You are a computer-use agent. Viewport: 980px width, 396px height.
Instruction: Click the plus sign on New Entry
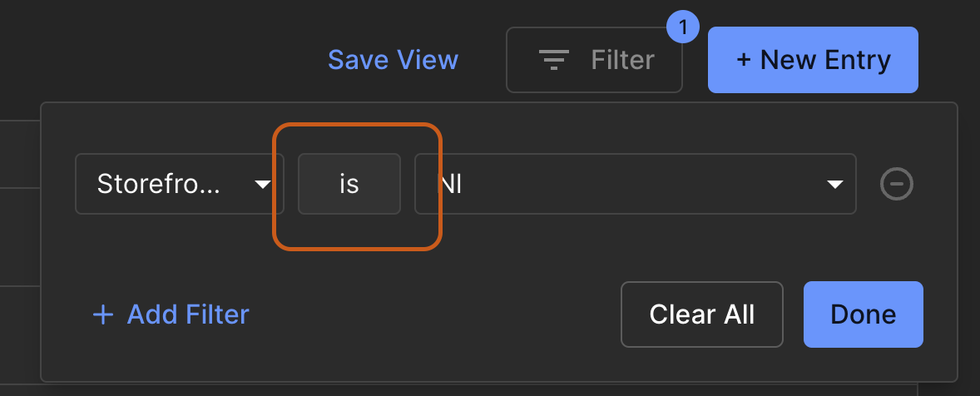pos(743,60)
